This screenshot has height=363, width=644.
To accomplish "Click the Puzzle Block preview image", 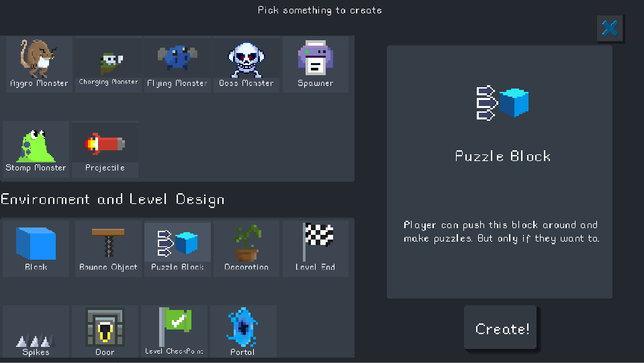I will point(502,103).
